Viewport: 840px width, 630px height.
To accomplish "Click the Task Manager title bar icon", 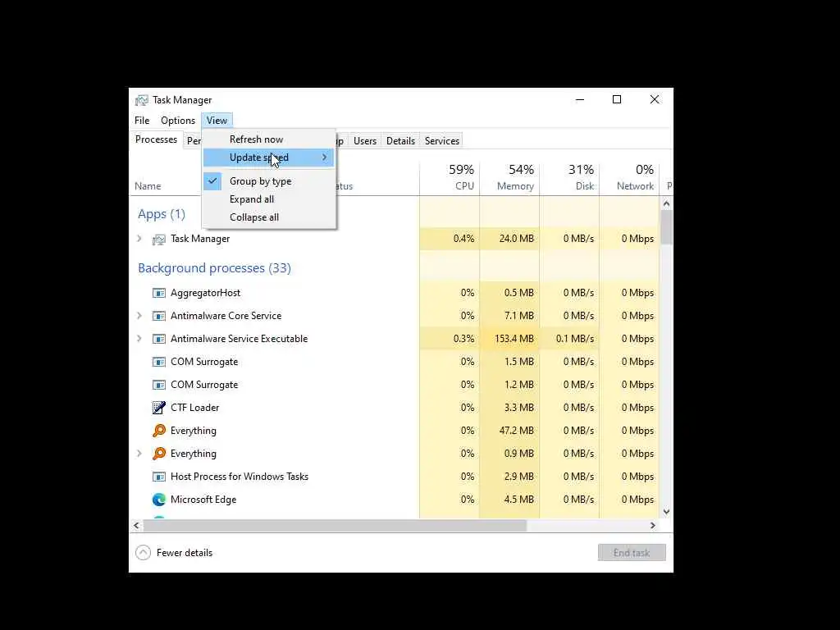I will (141, 100).
